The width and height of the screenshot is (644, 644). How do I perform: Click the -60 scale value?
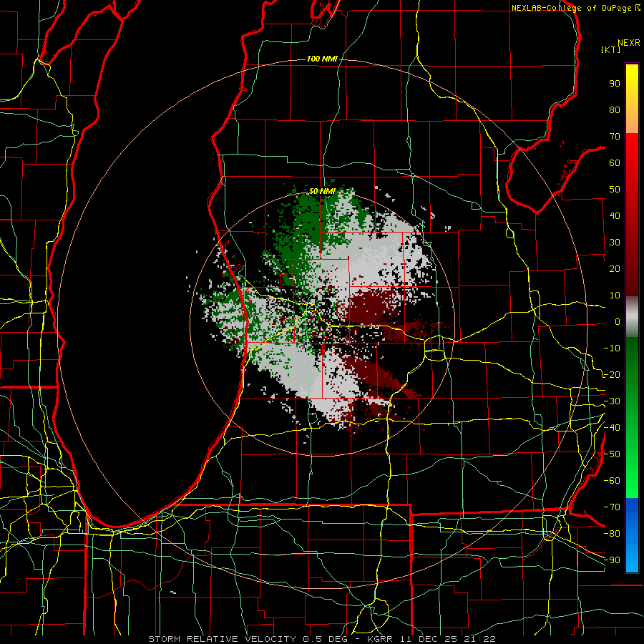click(612, 481)
